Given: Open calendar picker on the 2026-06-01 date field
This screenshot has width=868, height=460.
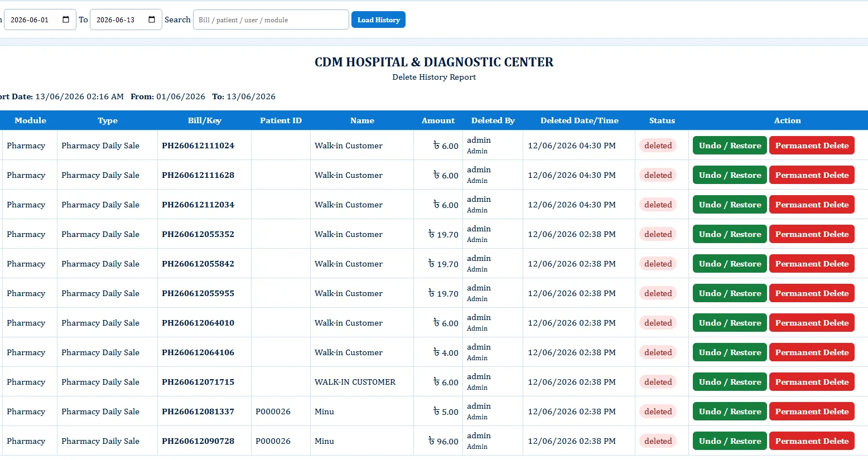Looking at the screenshot, I should point(66,20).
